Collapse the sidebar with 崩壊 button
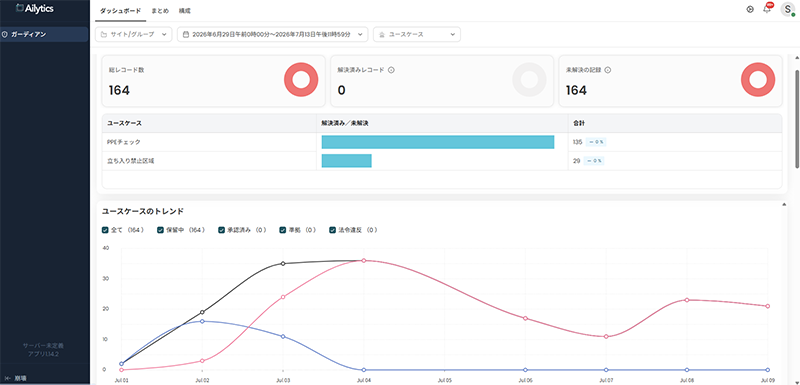This screenshot has height=385, width=800. tap(16, 378)
